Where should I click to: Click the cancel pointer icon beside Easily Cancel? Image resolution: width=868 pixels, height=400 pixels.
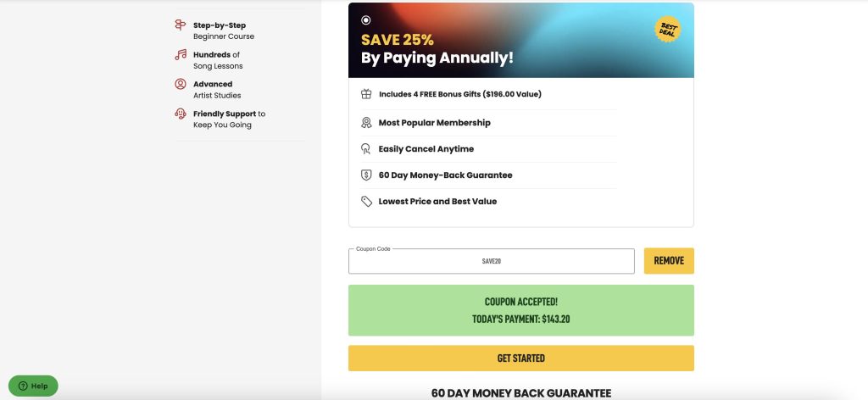[x=366, y=149]
